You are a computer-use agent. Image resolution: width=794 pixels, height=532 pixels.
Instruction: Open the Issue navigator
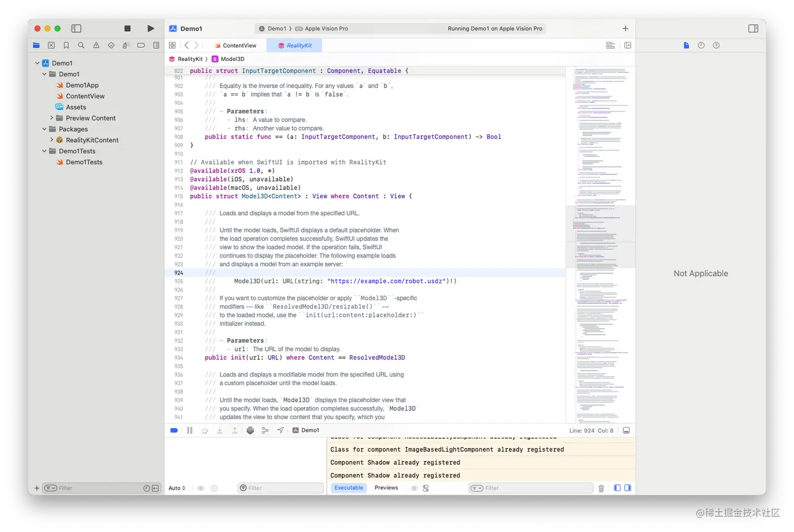pos(96,45)
